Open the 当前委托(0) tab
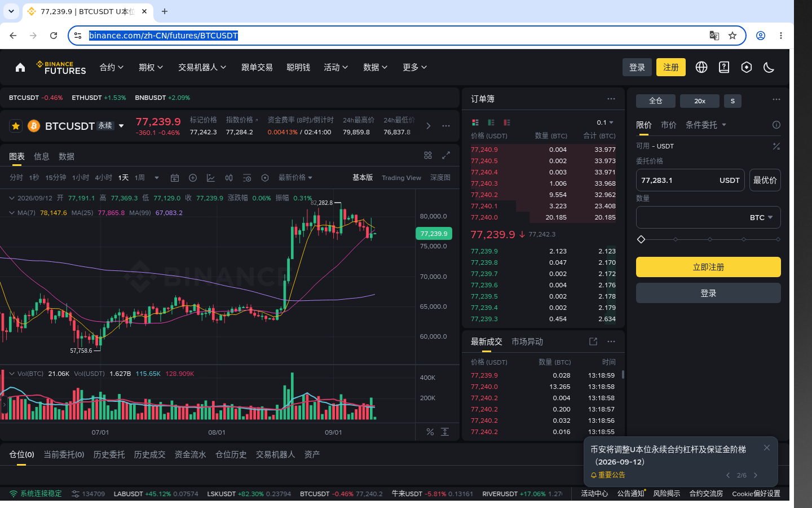The width and height of the screenshot is (812, 508). click(x=64, y=454)
